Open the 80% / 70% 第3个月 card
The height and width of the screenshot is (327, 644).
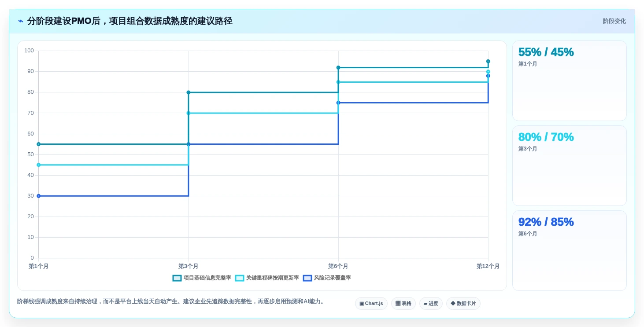[x=569, y=166]
